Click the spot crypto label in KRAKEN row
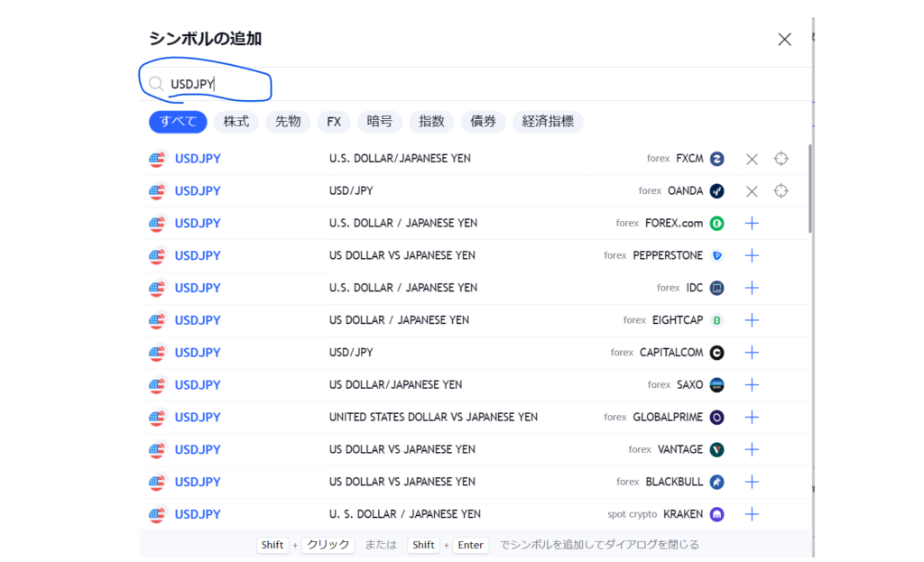924x562 pixels. click(633, 514)
